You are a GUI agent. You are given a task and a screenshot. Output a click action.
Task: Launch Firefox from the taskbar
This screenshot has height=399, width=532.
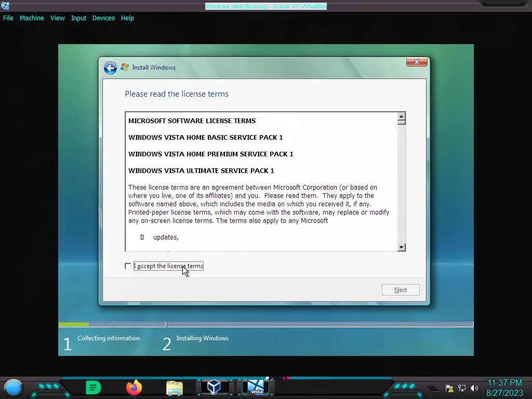click(134, 388)
